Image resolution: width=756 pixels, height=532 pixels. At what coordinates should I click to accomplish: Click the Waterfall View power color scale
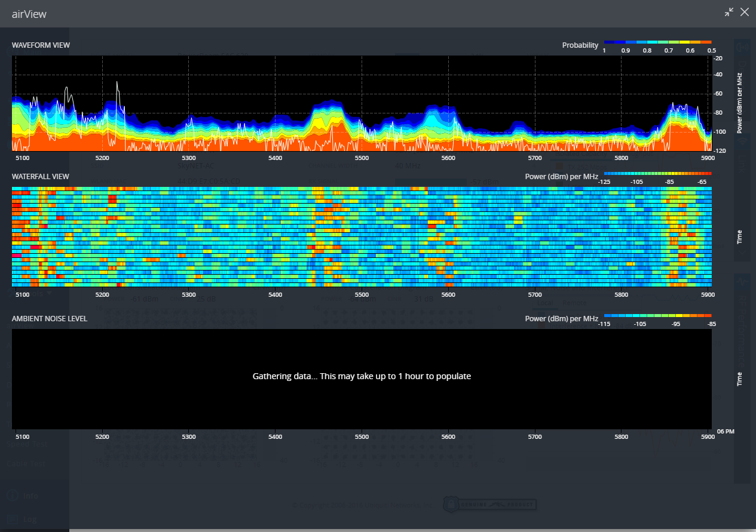(657, 173)
